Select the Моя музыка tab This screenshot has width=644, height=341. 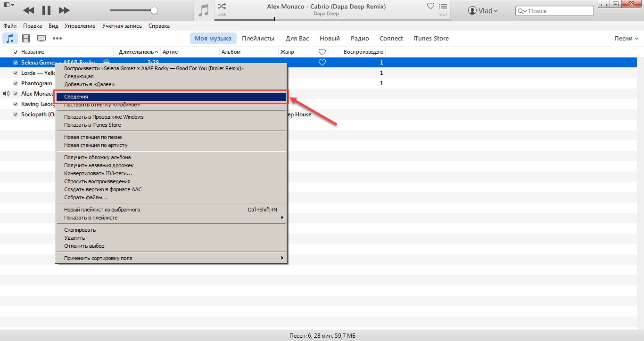point(213,39)
